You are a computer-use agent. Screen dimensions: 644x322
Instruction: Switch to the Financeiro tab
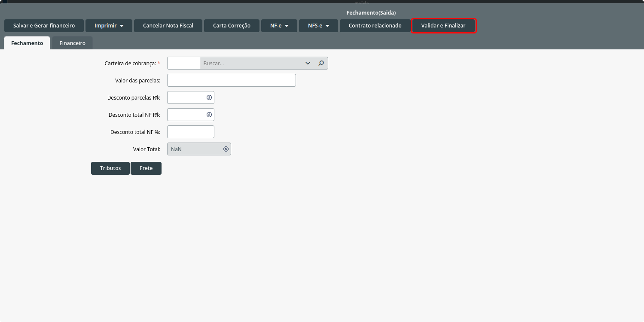73,43
